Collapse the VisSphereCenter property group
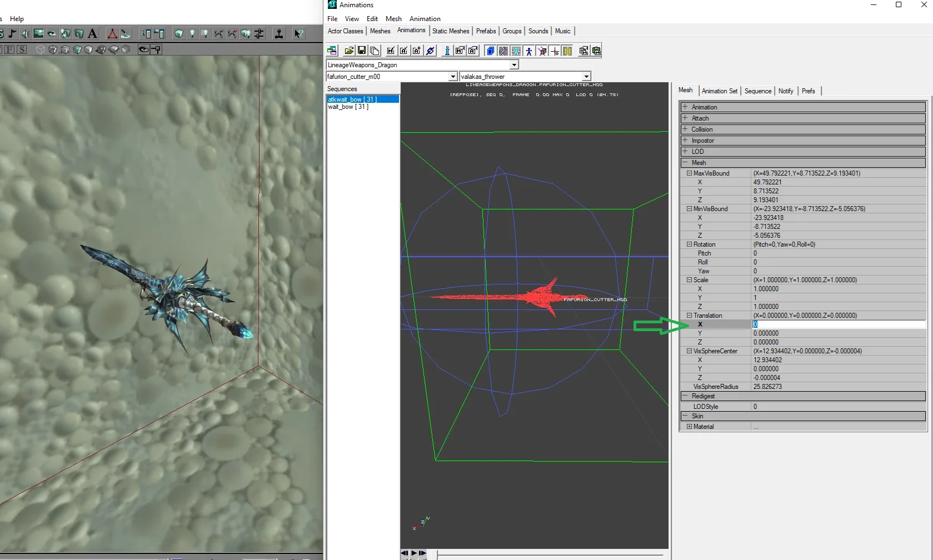Screen dimensions: 933x560 coord(690,351)
